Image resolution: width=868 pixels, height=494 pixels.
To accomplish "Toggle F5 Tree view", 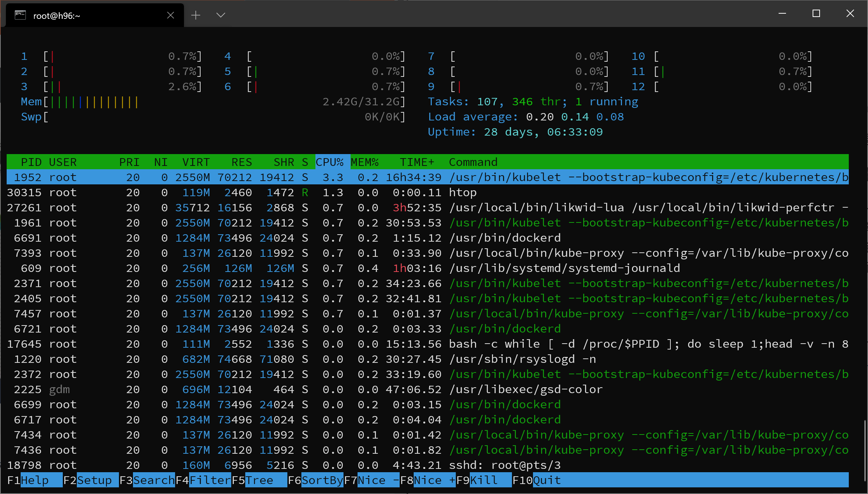I will tap(259, 480).
